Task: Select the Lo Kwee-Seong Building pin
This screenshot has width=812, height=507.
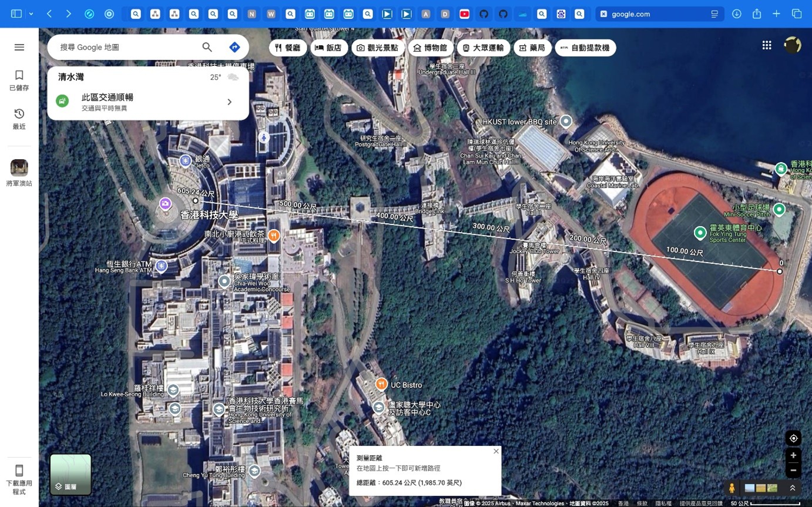Action: [173, 390]
